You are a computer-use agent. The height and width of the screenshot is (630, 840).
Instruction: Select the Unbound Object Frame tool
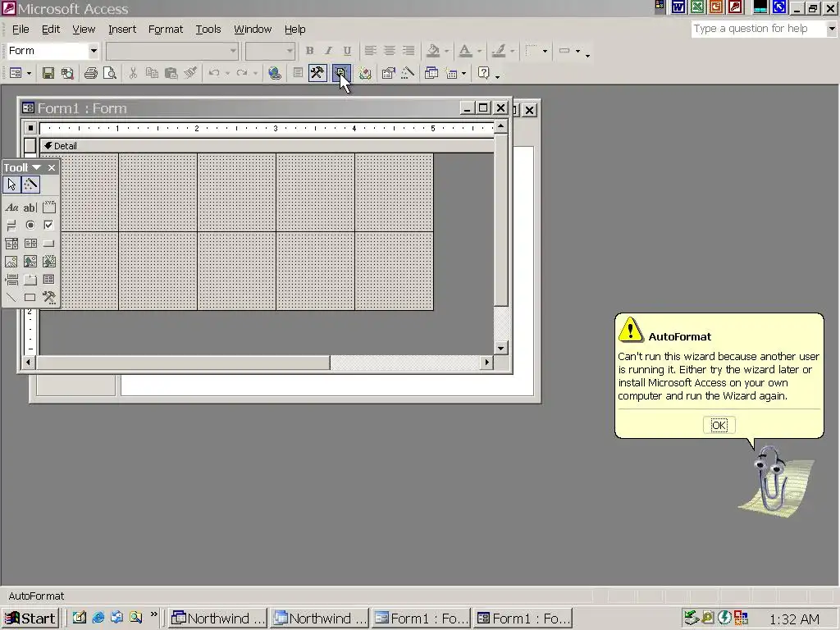click(x=30, y=262)
